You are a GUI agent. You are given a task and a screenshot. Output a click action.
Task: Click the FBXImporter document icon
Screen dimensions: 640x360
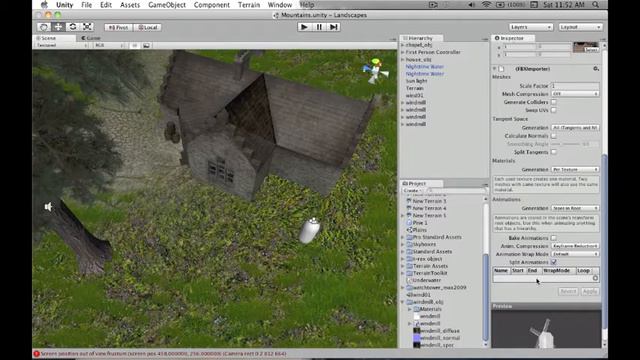(501, 69)
